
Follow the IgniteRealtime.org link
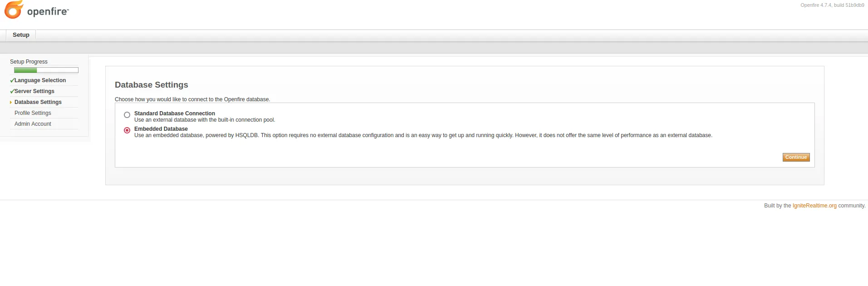[x=814, y=206]
